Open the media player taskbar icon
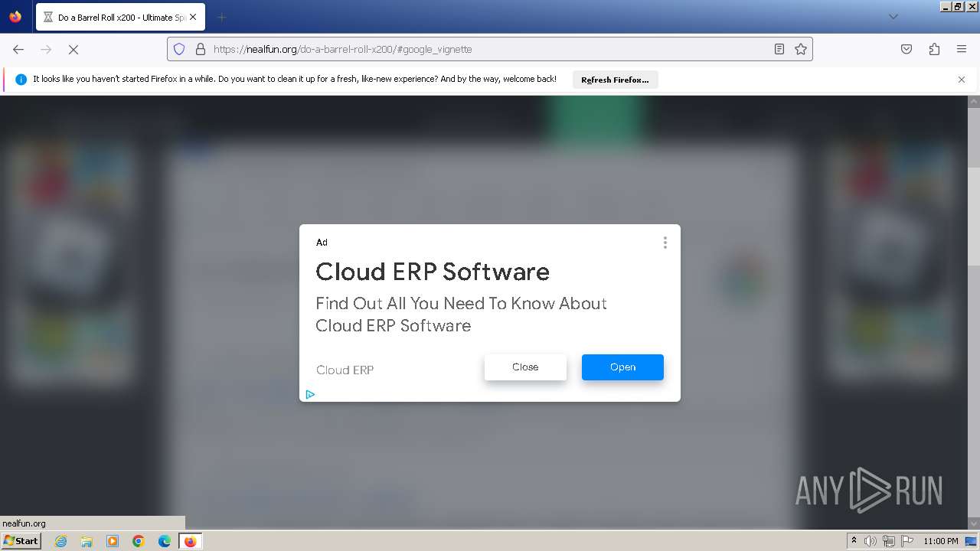980x551 pixels. pos(113,541)
